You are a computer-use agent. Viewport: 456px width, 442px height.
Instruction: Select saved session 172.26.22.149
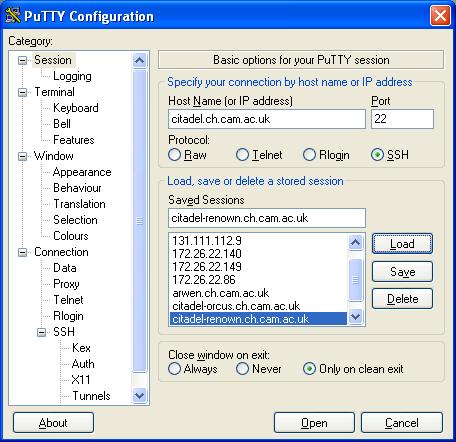[x=258, y=267]
